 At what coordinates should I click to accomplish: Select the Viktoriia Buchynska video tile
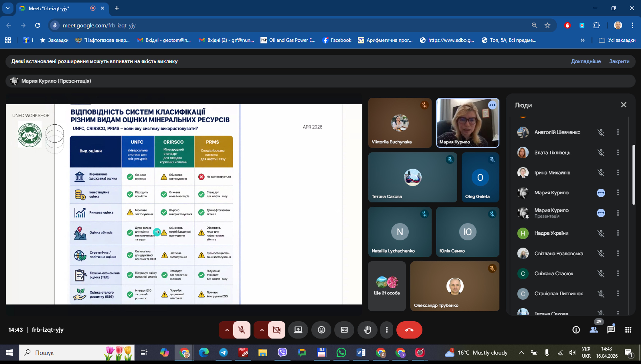point(400,123)
